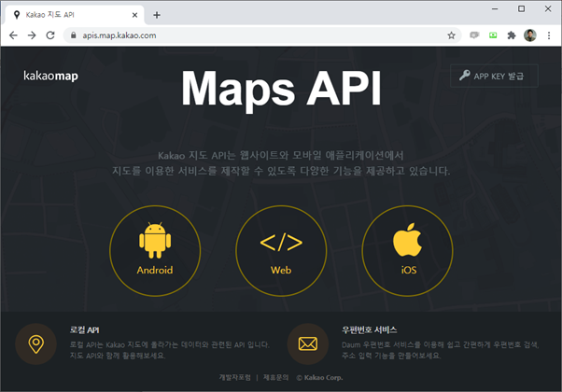
Task: Click the local API map pin icon
Action: [x=35, y=344]
